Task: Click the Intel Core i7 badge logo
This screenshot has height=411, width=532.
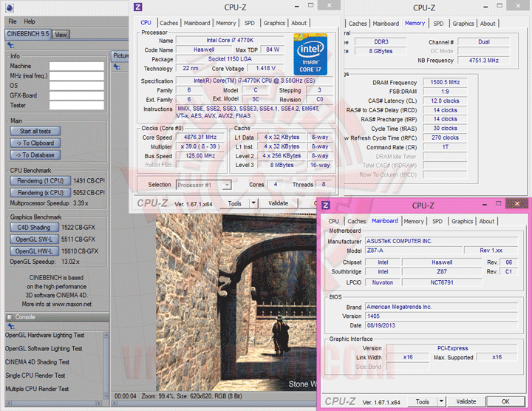Action: pos(310,53)
